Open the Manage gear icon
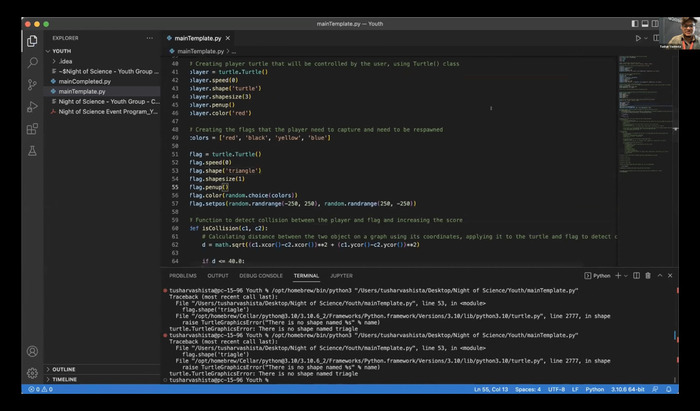The image size is (700, 411). (32, 372)
